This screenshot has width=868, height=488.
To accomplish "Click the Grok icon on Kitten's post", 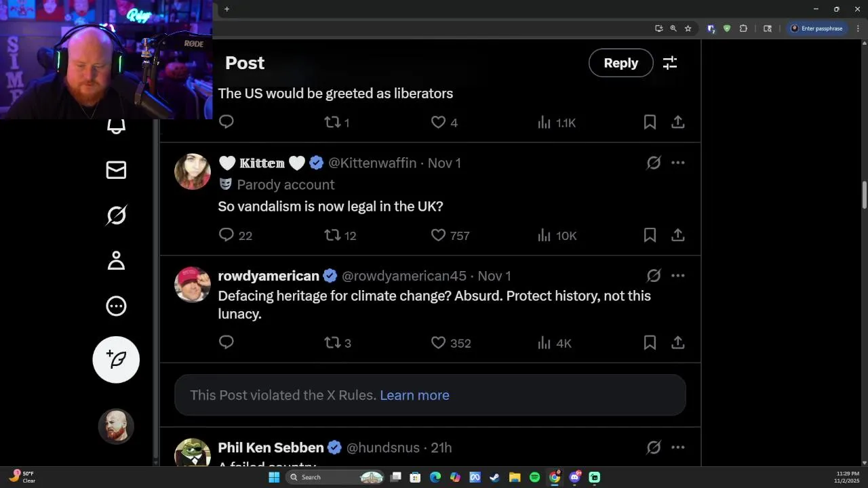I will coord(654,163).
